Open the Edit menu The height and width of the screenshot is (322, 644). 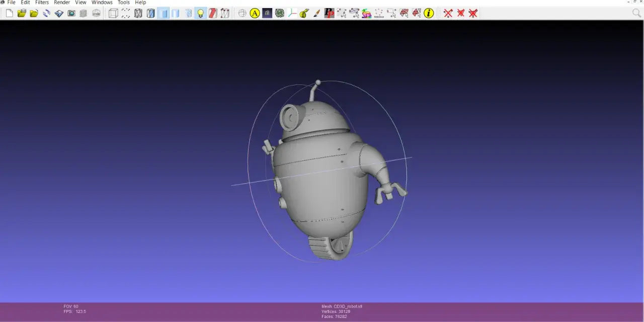click(x=25, y=3)
